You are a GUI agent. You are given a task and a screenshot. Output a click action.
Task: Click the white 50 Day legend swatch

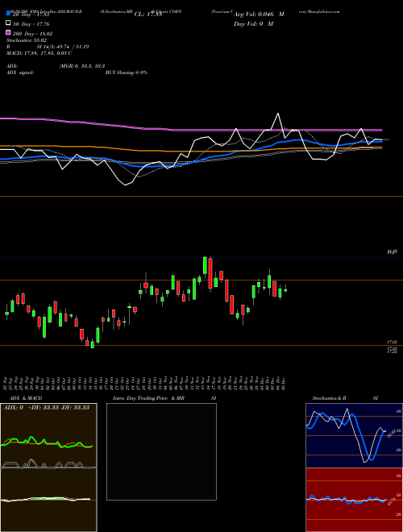point(8,23)
